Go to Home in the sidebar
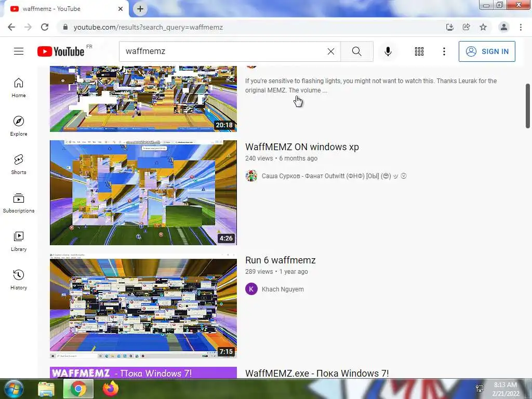 [x=19, y=88]
